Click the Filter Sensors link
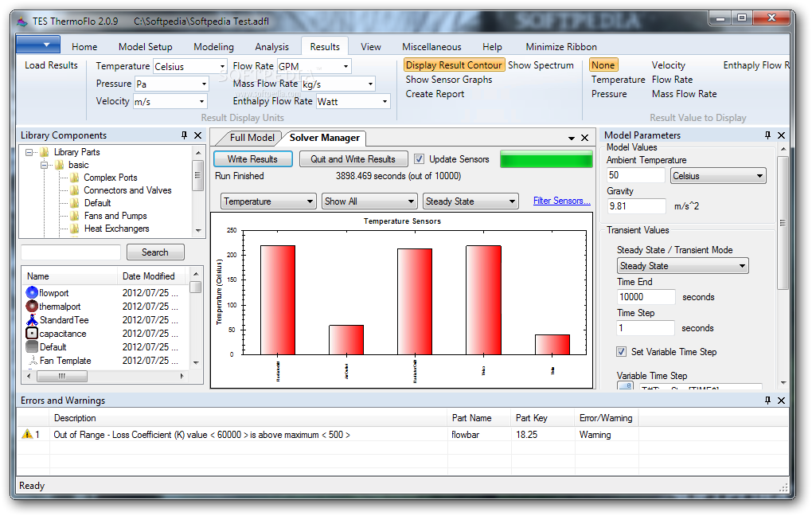The height and width of the screenshot is (516, 812). coord(561,201)
